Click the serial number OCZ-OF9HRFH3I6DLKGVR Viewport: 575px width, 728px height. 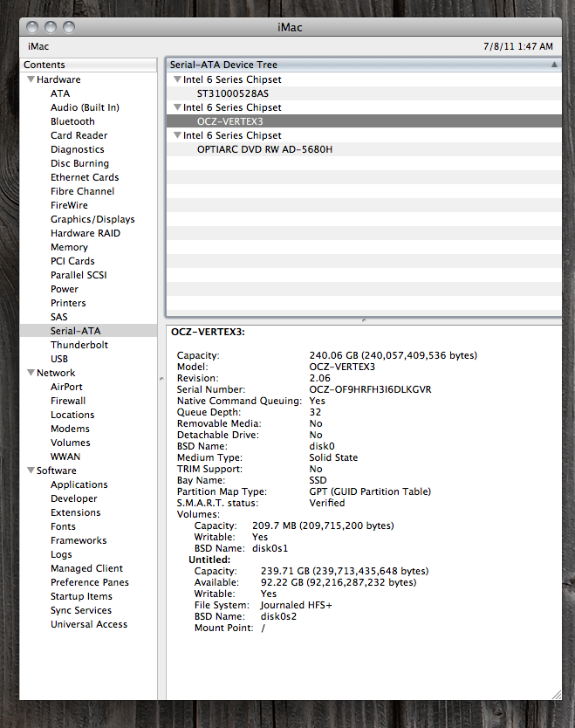[370, 389]
